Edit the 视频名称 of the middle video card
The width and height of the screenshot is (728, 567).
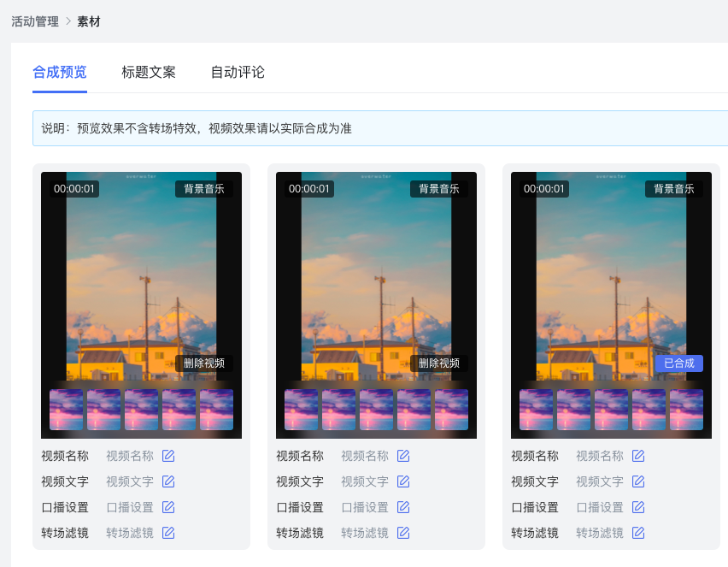pos(404,456)
